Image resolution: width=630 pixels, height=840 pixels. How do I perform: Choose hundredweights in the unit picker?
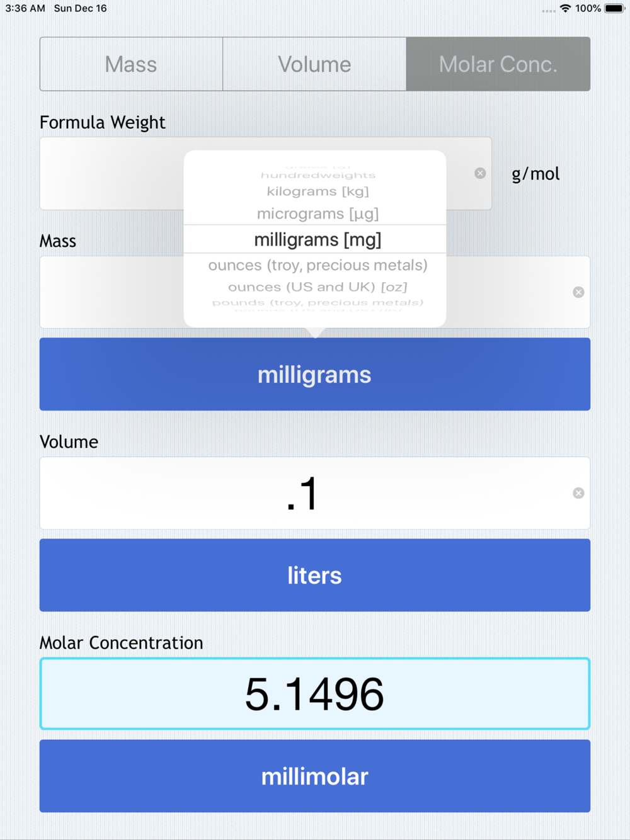tap(318, 175)
